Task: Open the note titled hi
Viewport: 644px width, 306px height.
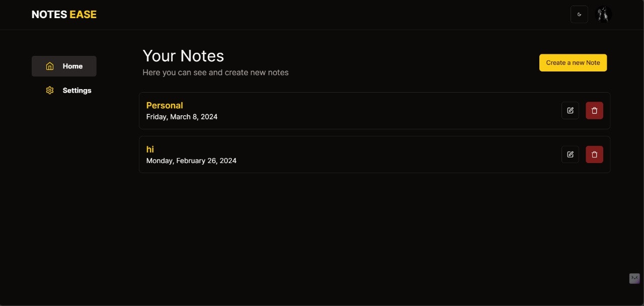Action: (x=149, y=149)
